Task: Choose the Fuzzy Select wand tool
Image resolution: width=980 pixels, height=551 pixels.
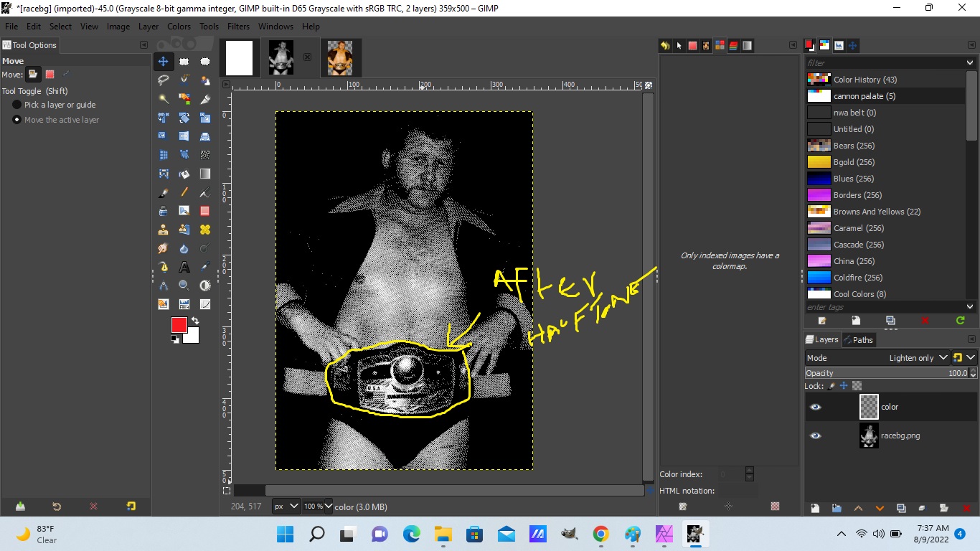Action: 164,99
